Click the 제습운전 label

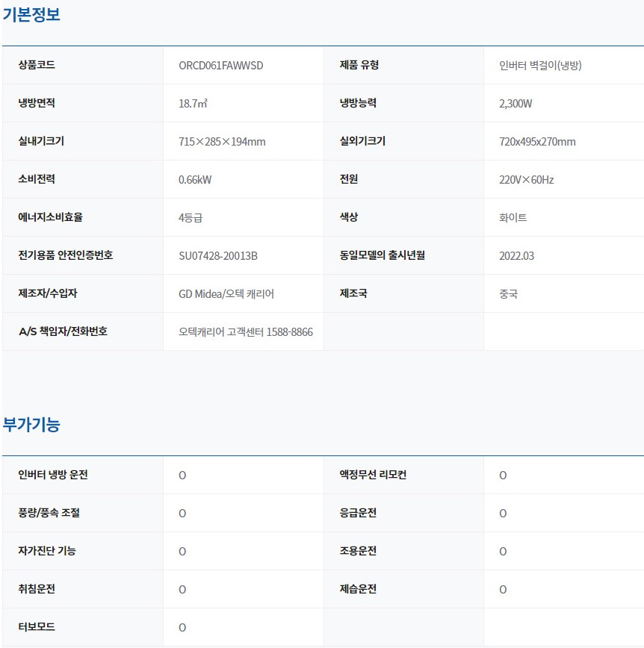pyautogui.click(x=358, y=588)
